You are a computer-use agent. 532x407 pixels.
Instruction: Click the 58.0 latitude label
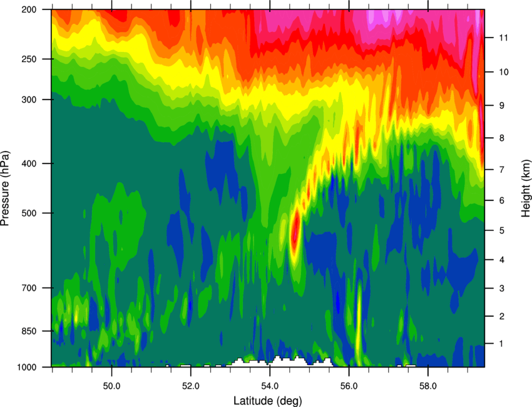[x=428, y=386]
